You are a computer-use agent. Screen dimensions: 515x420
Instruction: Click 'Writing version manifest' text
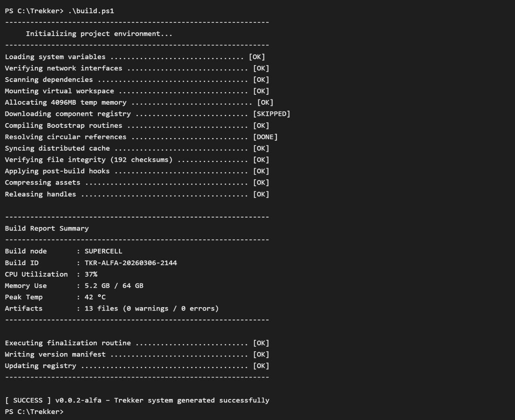(x=55, y=354)
